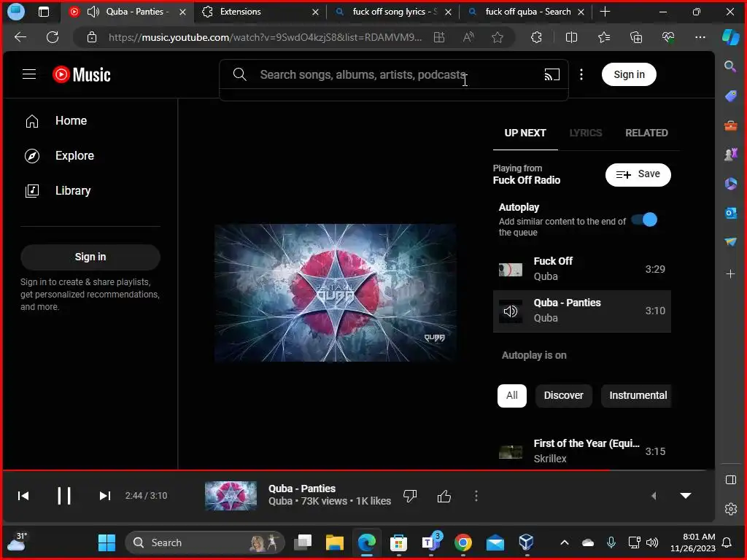Click the Read aloud icon

click(x=469, y=37)
